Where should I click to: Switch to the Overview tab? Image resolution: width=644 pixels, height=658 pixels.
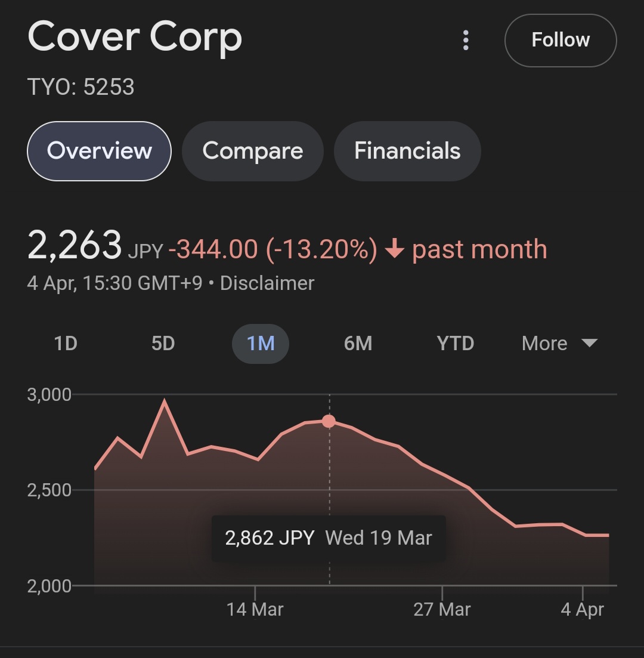[99, 151]
